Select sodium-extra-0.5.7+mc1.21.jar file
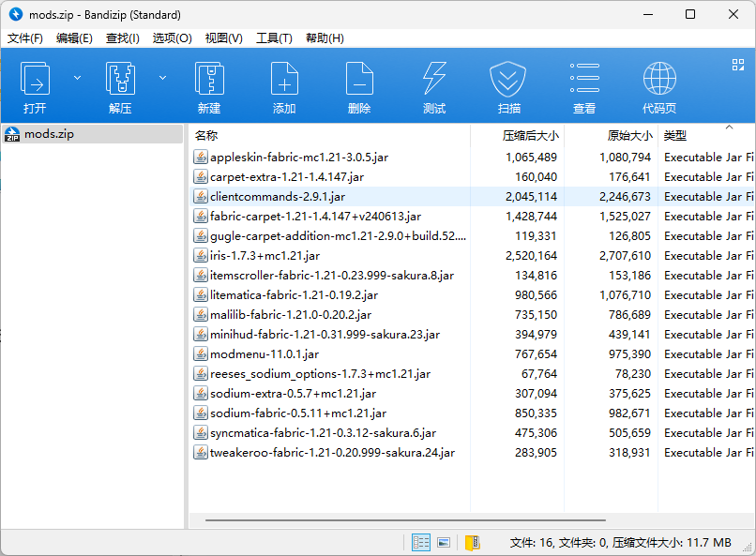 293,394
